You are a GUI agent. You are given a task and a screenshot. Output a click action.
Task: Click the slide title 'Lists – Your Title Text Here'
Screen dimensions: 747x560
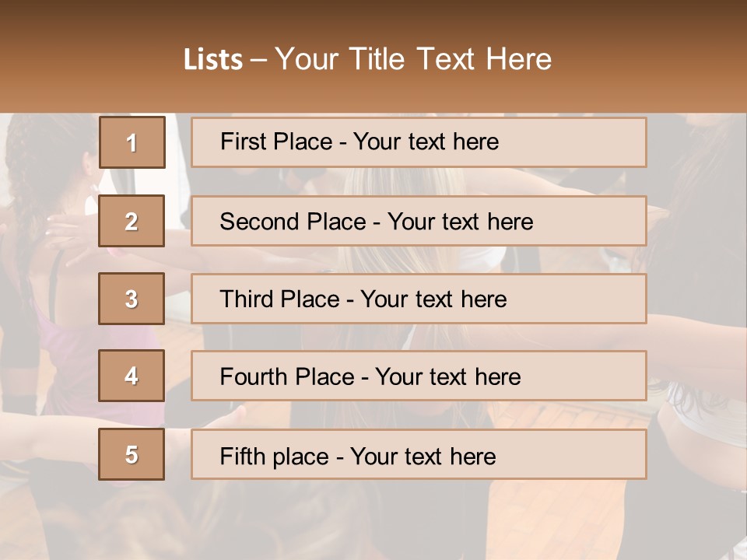pyautogui.click(x=367, y=59)
